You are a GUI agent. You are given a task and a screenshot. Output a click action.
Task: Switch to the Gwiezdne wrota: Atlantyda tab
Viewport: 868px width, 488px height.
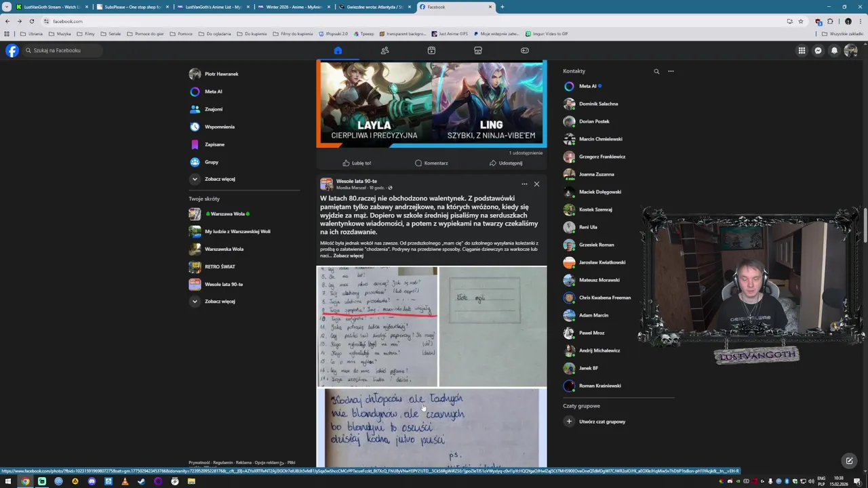(x=374, y=7)
